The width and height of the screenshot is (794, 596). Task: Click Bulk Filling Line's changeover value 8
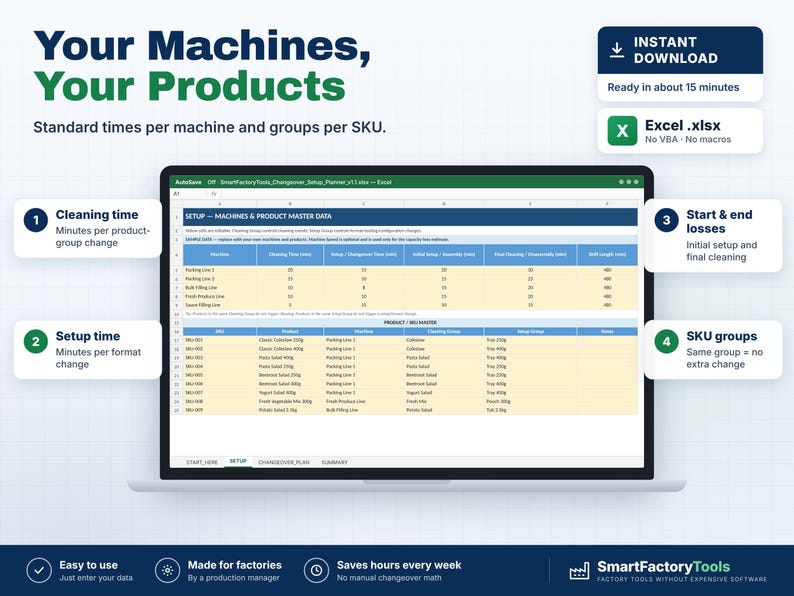click(364, 288)
